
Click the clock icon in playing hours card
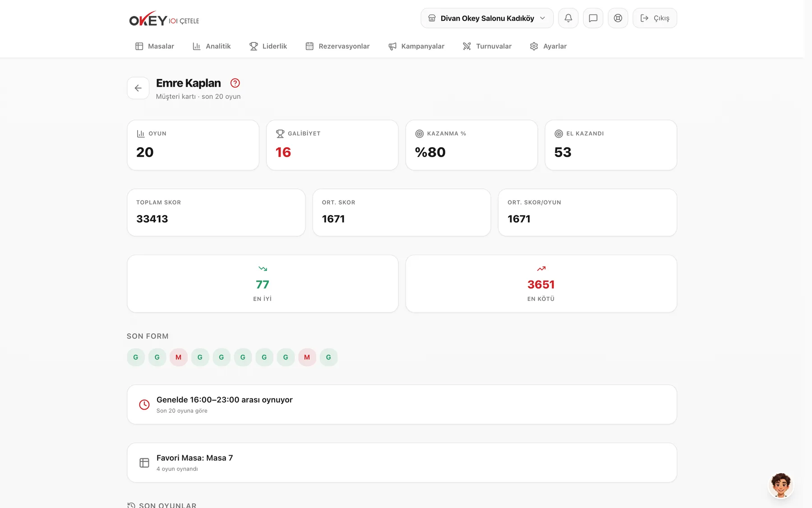click(x=144, y=405)
